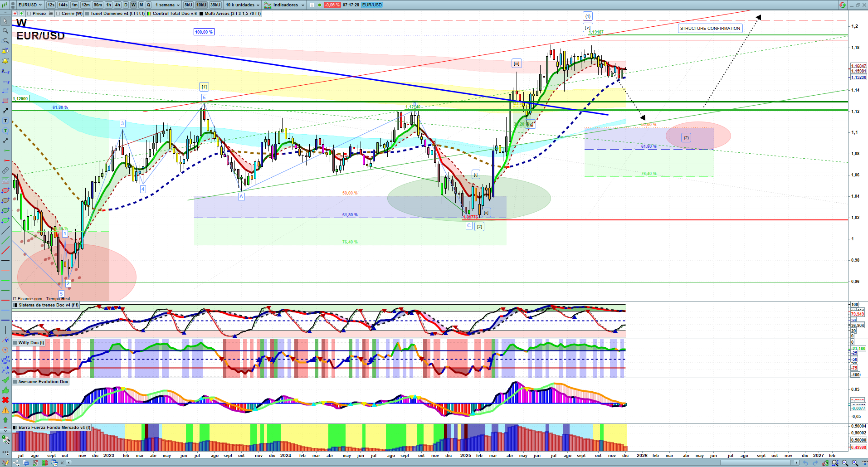Switch to 12s timeframe
The height and width of the screenshot is (467, 868).
[51, 5]
